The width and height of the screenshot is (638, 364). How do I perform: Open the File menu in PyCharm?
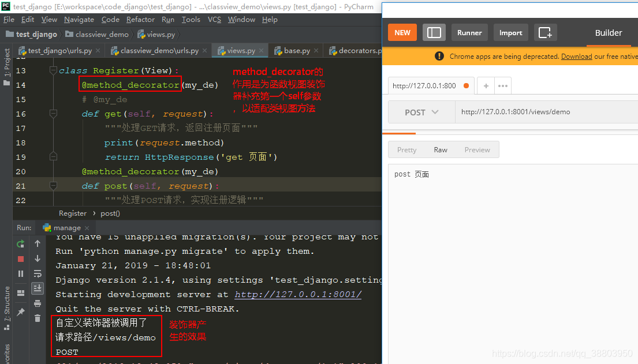pos(9,20)
